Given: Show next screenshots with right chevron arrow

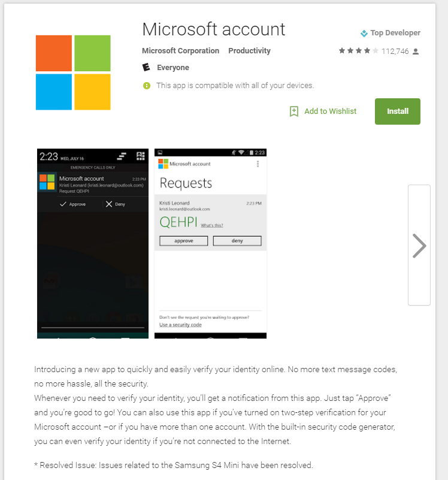Looking at the screenshot, I should tap(419, 245).
